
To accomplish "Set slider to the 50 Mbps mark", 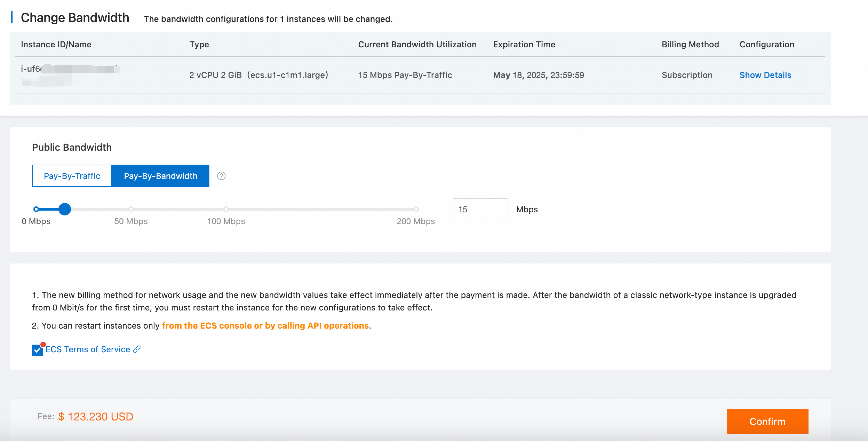I will point(131,209).
